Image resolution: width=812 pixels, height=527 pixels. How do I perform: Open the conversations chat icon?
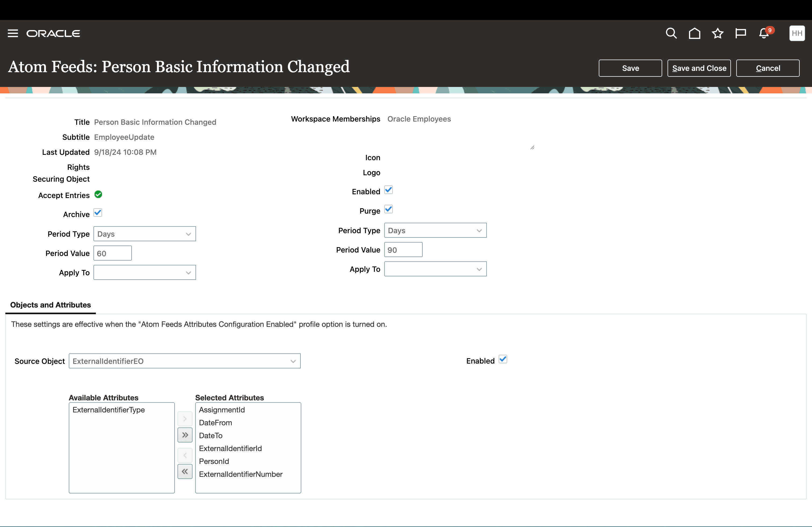[x=741, y=33]
